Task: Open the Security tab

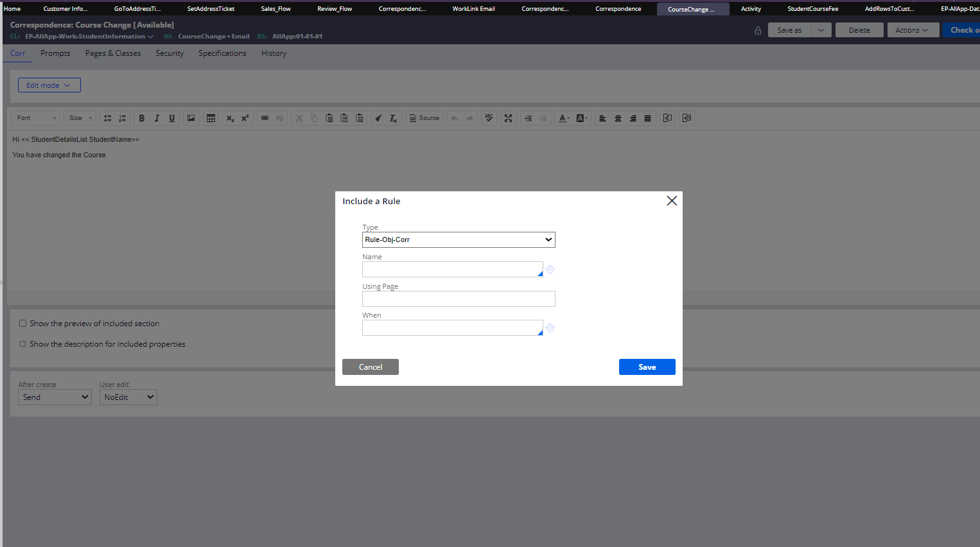Action: pyautogui.click(x=170, y=53)
